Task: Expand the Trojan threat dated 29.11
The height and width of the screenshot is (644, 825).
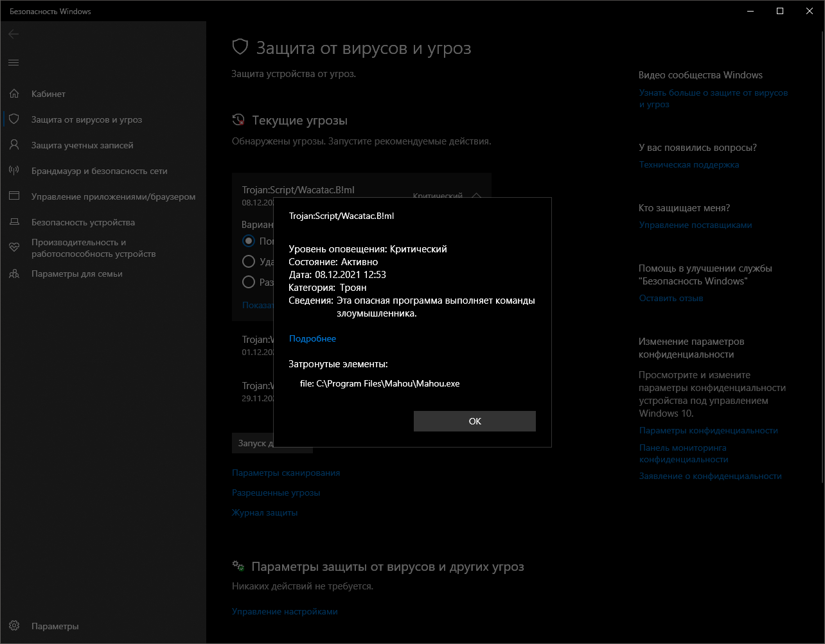Action: tap(257, 391)
